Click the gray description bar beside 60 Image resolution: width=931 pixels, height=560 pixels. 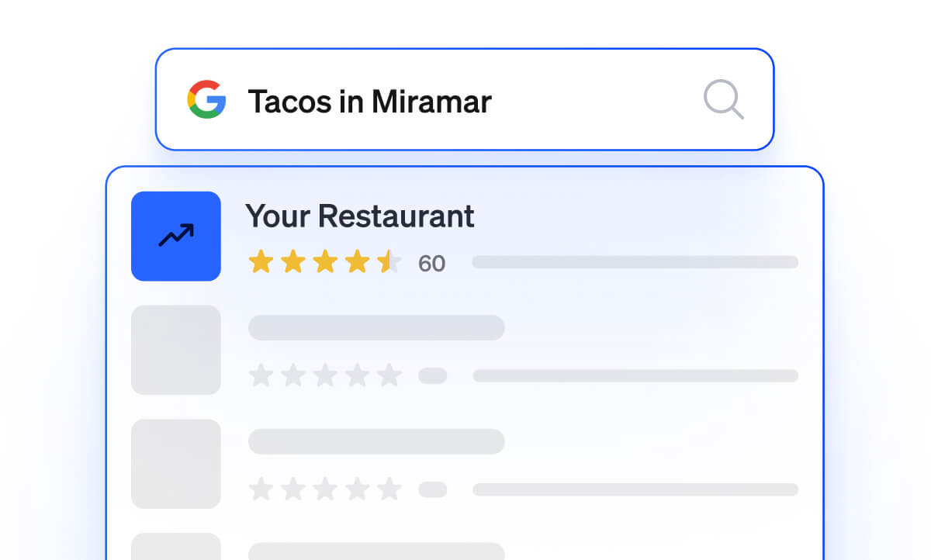click(635, 262)
